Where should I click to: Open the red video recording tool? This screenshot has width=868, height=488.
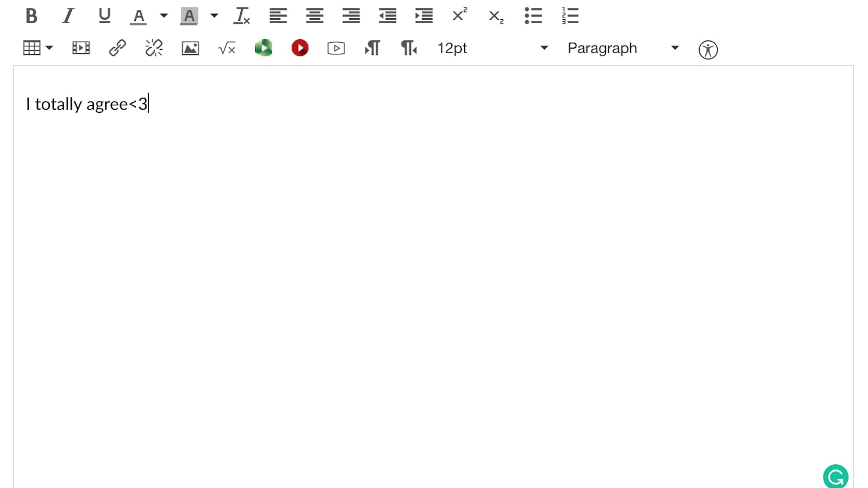tap(299, 48)
